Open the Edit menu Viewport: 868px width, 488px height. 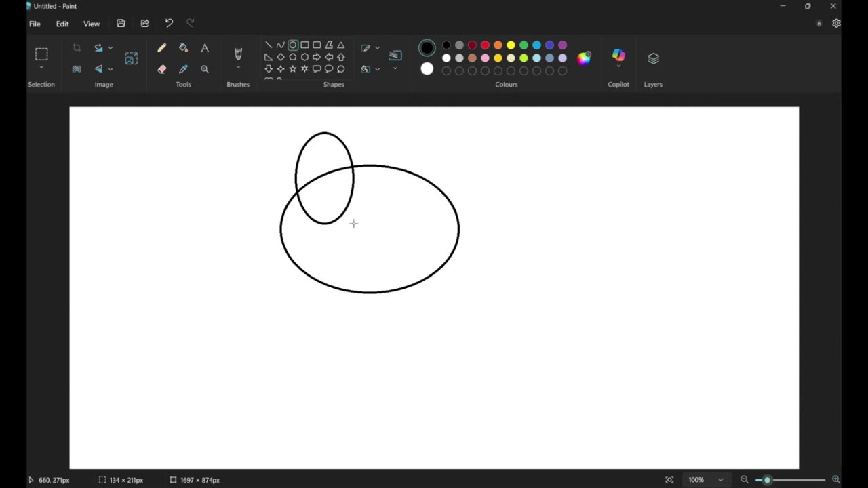[62, 24]
